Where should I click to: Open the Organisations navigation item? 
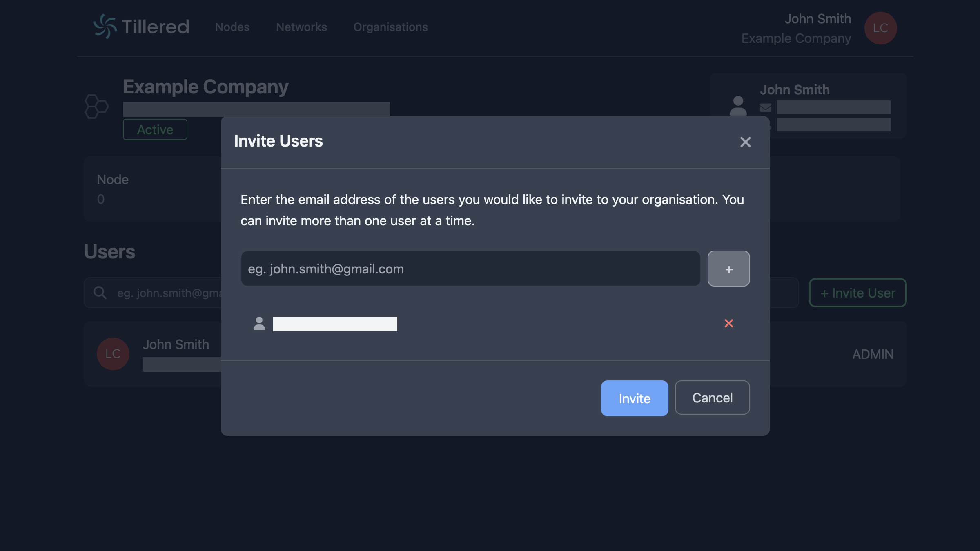tap(390, 27)
